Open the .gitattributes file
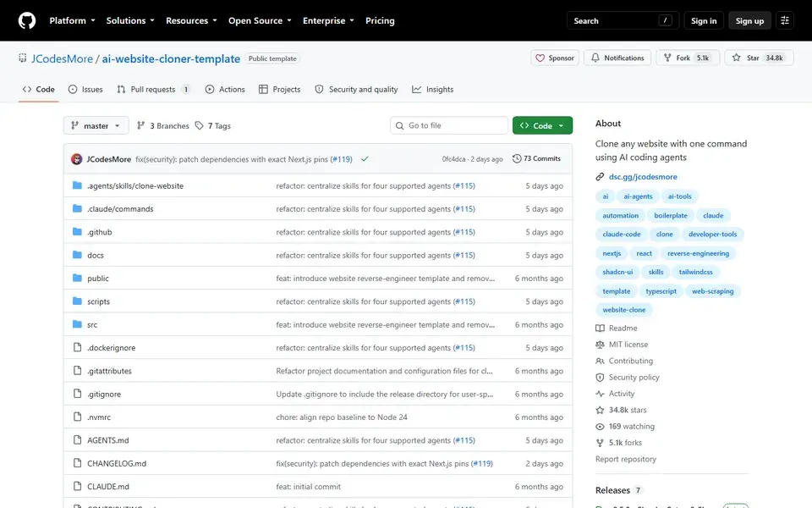This screenshot has width=812, height=508. [x=109, y=371]
